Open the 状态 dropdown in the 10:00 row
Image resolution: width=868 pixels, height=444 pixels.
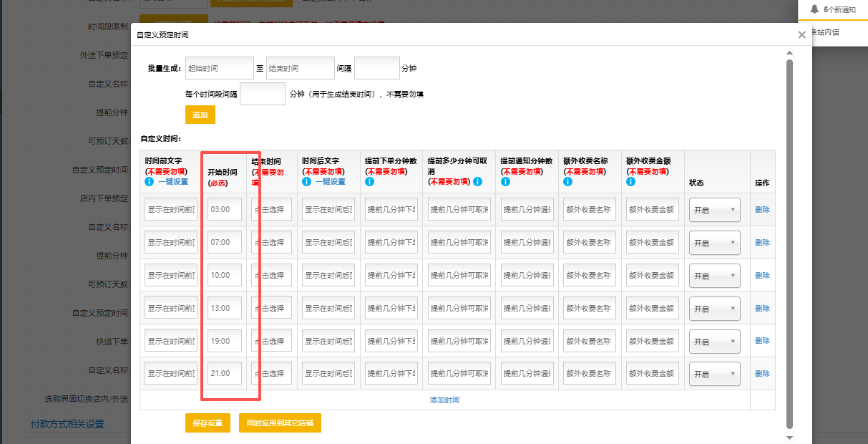(x=714, y=276)
